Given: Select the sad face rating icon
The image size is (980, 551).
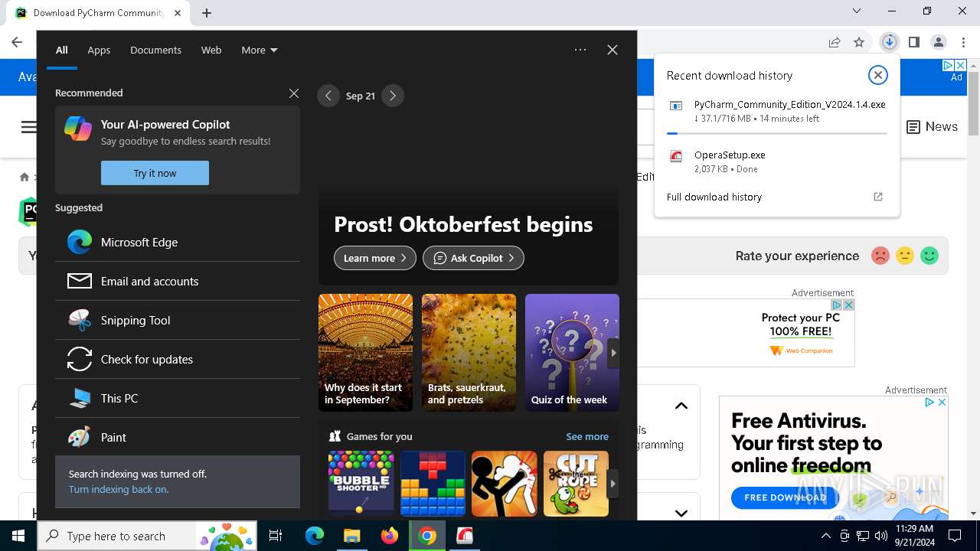Looking at the screenshot, I should [880, 256].
